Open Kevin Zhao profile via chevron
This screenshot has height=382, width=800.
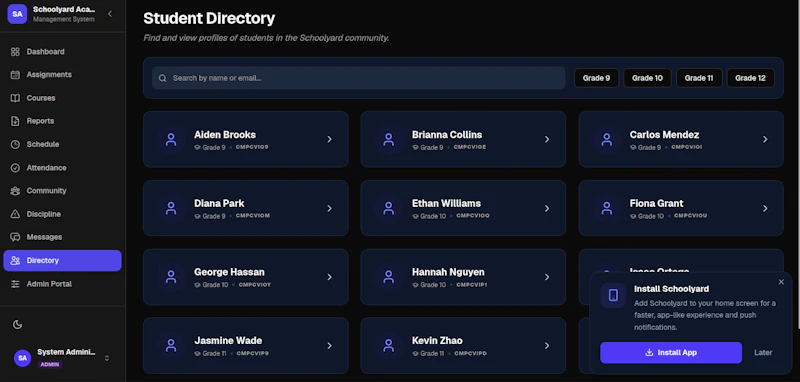tap(547, 346)
